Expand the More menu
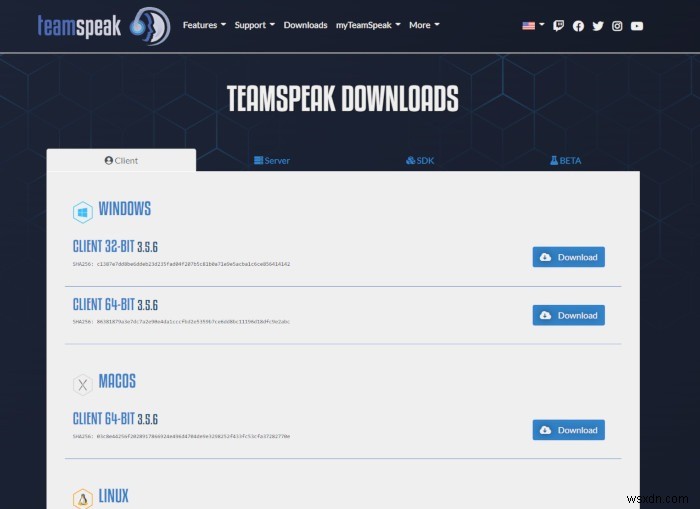 click(424, 25)
